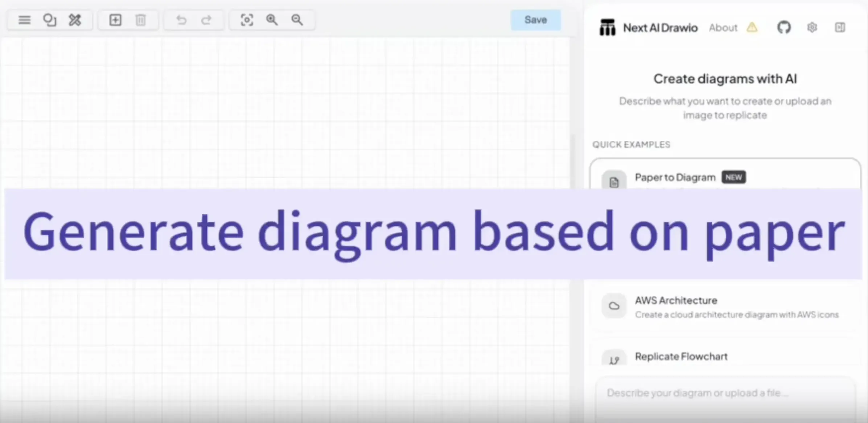Add a new shape to the canvas
This screenshot has width=868, height=423.
(x=115, y=20)
